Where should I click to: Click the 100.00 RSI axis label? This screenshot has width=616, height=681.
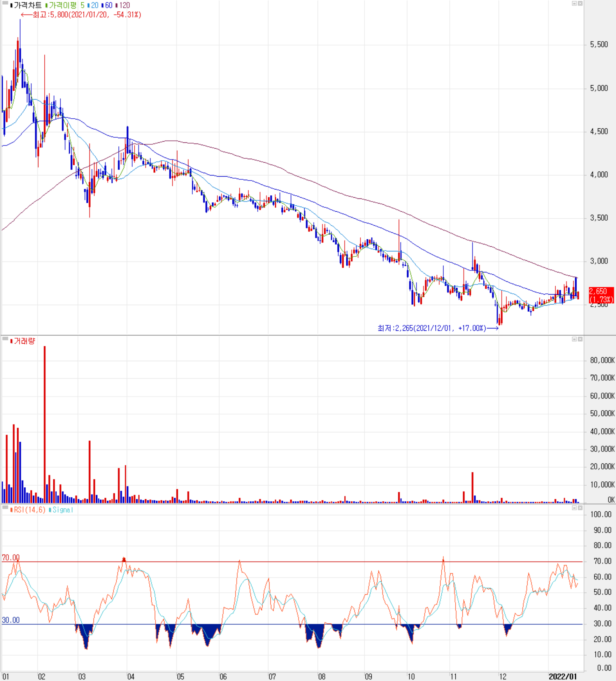coord(601,515)
